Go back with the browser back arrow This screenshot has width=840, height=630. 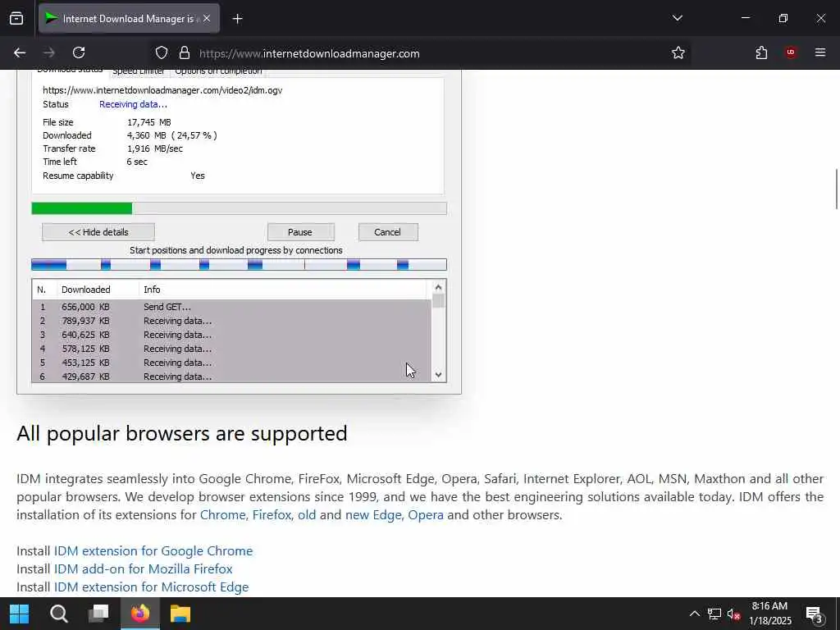(x=20, y=52)
